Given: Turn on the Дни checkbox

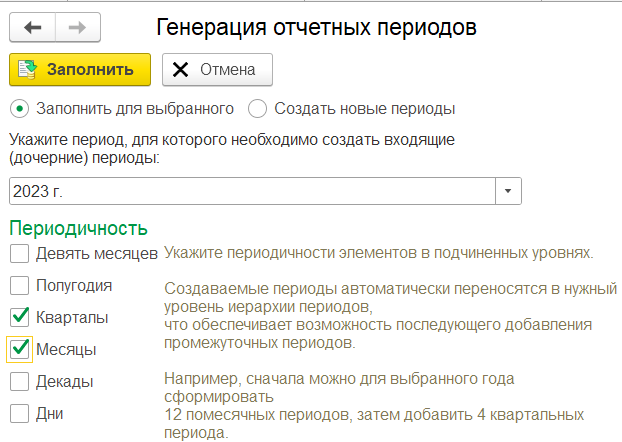Looking at the screenshot, I should 19,414.
